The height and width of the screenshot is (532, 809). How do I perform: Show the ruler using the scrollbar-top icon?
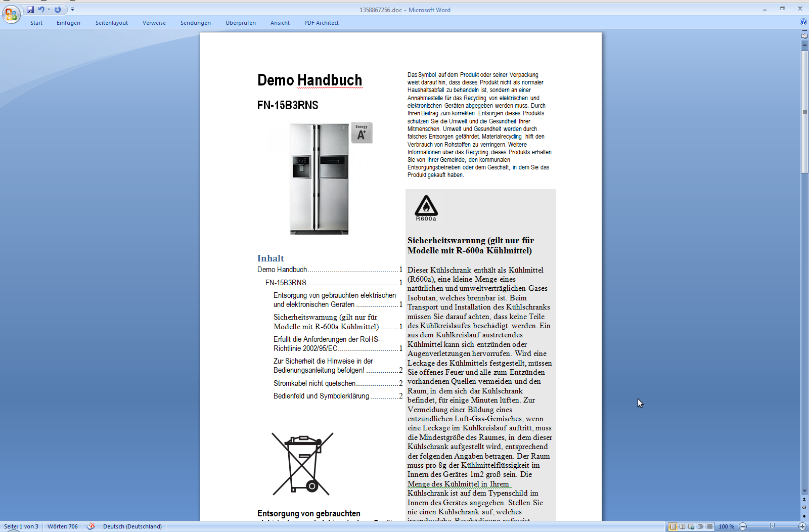[x=804, y=36]
